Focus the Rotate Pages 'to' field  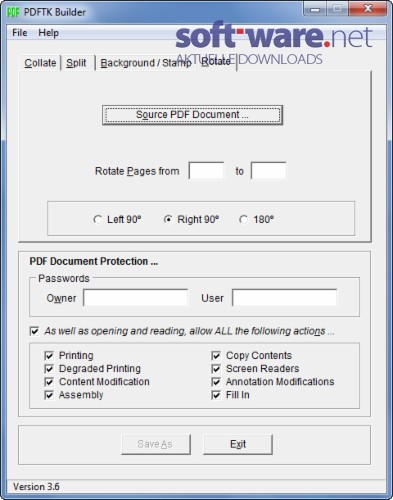[x=269, y=171]
